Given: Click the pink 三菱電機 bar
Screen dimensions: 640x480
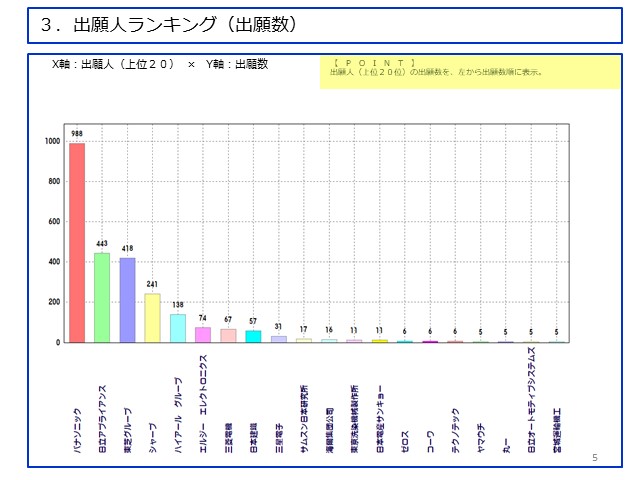Looking at the screenshot, I should (228, 336).
